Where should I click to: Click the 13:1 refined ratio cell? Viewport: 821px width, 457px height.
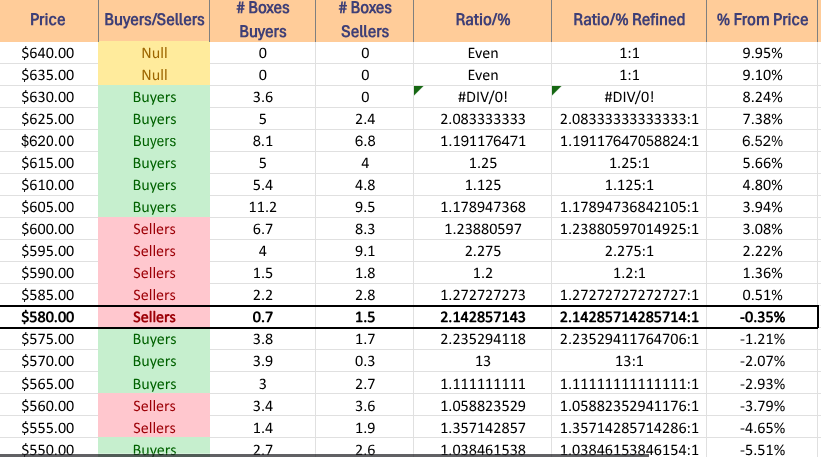click(x=629, y=361)
